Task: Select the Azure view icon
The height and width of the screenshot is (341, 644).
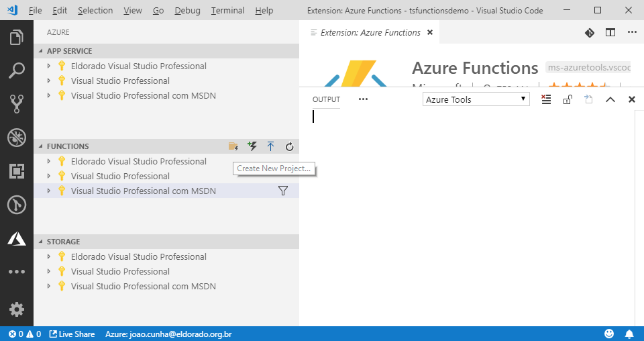Action: (16, 238)
